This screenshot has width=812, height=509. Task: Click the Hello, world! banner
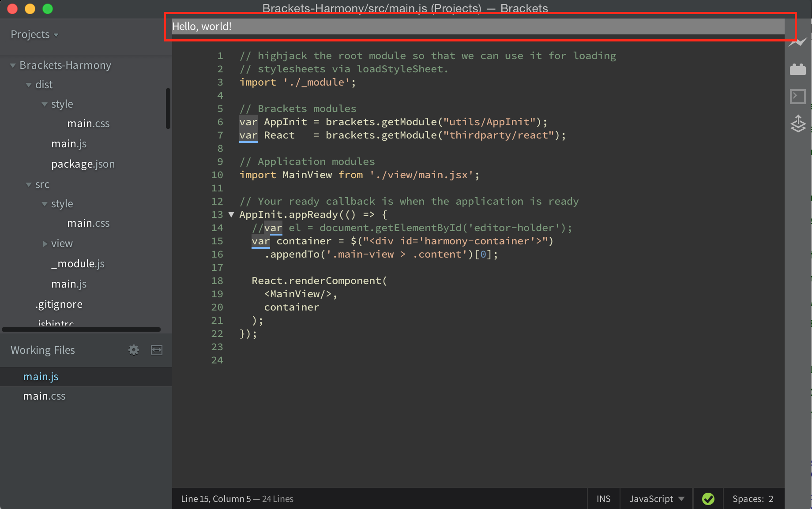tap(478, 26)
